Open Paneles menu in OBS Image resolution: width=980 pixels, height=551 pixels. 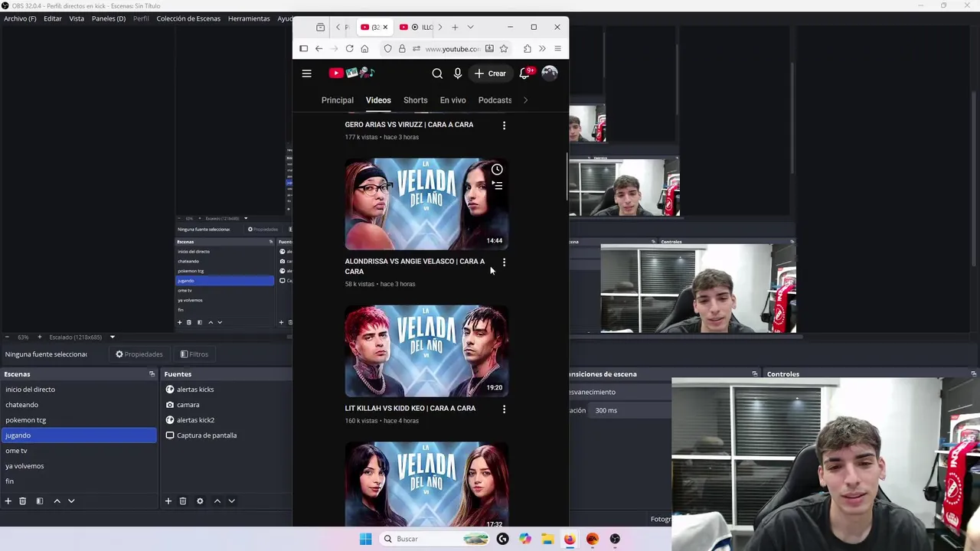coord(109,18)
